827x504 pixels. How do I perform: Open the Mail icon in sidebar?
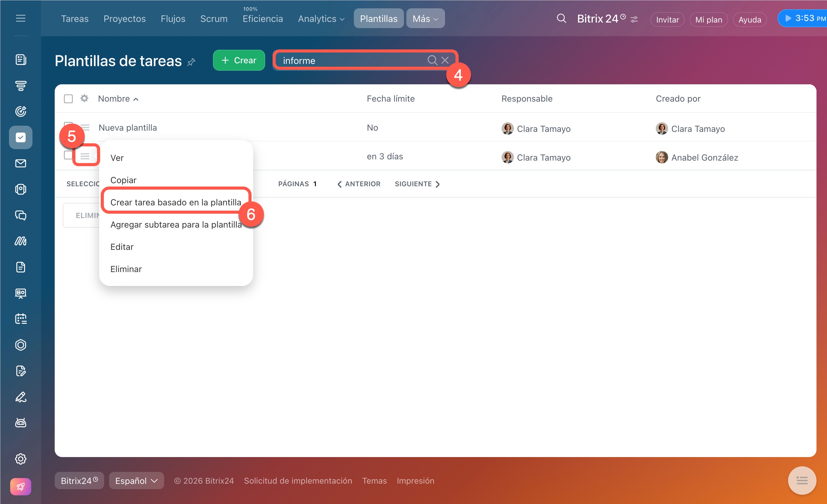tap(20, 163)
